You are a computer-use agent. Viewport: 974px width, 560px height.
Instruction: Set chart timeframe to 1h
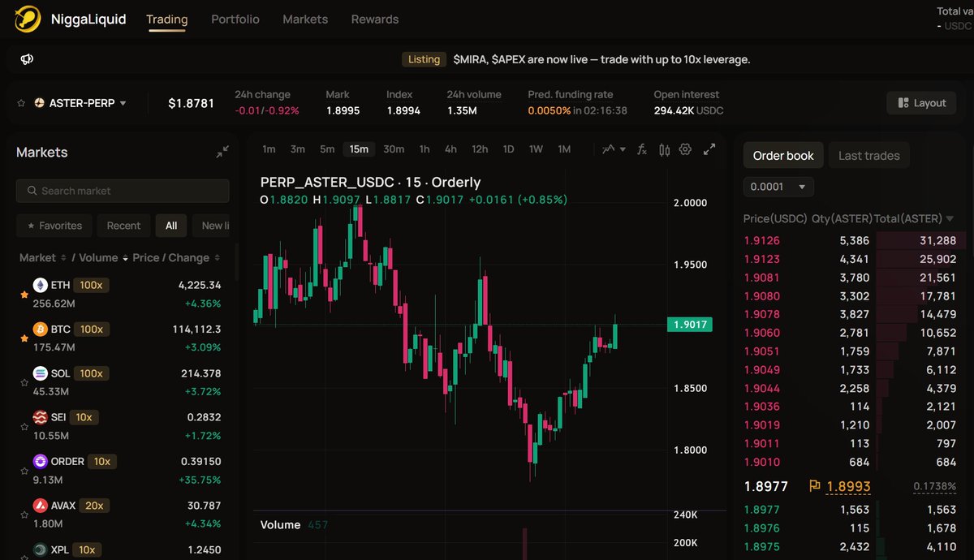click(x=425, y=149)
